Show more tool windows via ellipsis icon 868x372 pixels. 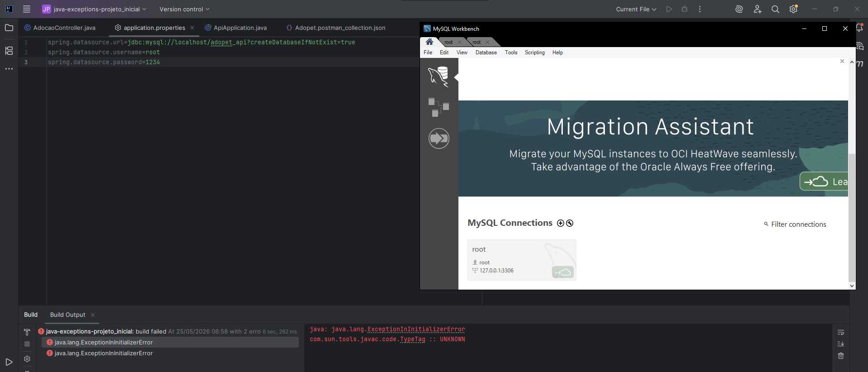[x=9, y=69]
